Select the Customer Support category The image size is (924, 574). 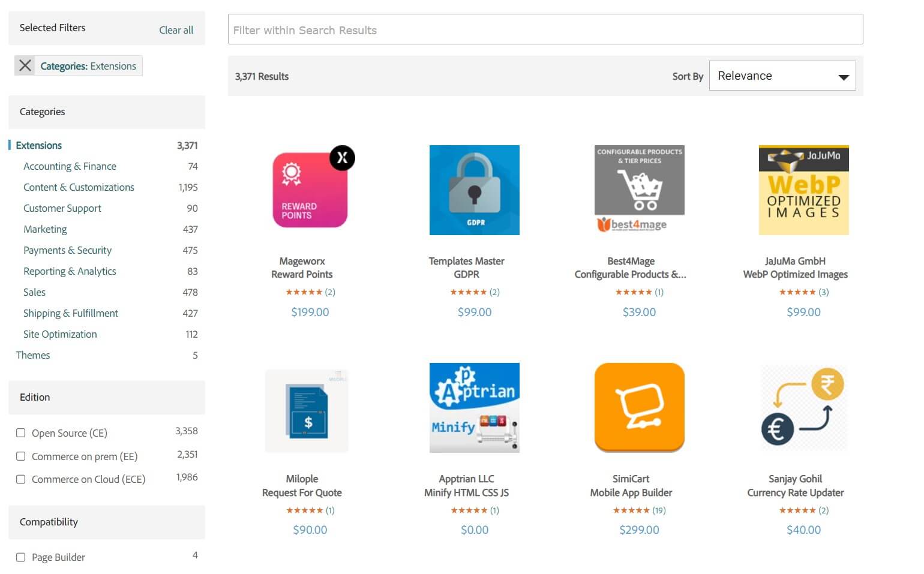point(62,208)
